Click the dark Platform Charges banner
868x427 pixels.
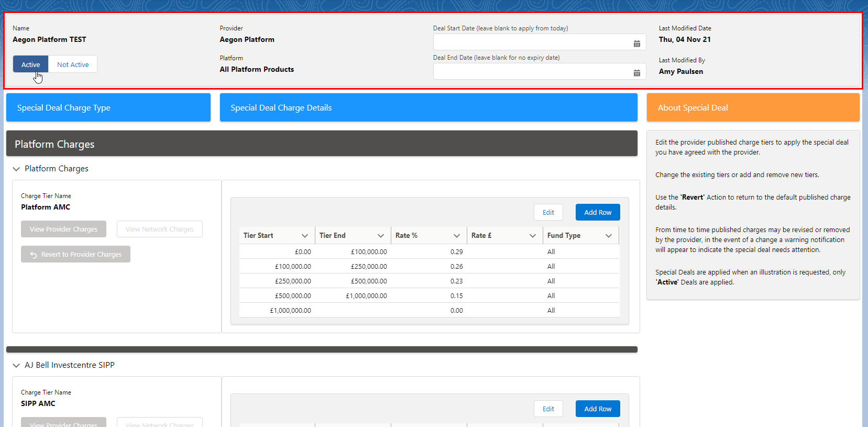tap(322, 144)
